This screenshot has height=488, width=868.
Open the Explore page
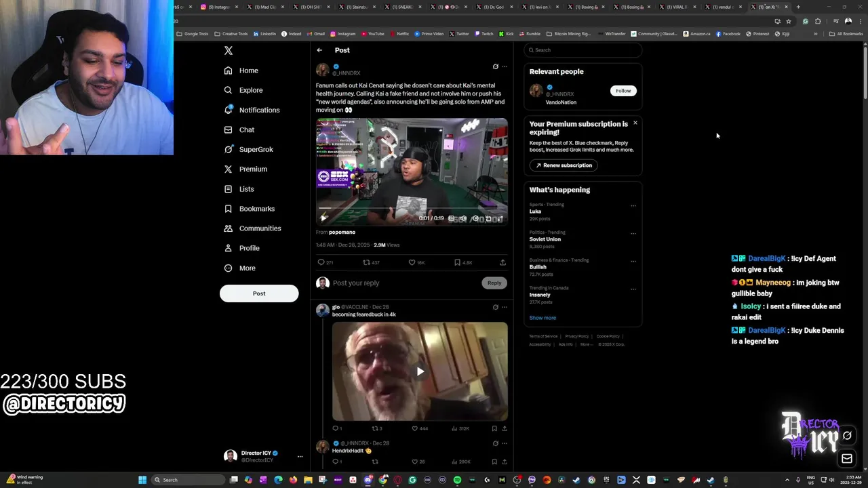(243, 90)
